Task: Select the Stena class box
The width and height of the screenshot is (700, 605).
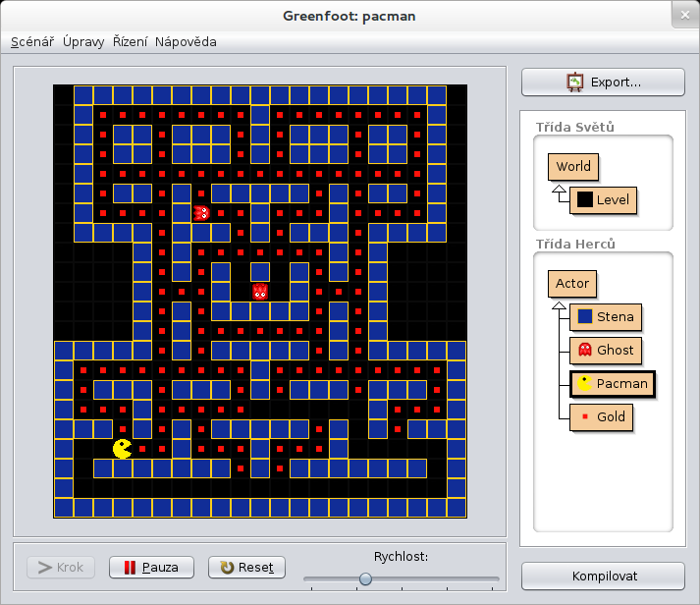Action: (x=606, y=317)
